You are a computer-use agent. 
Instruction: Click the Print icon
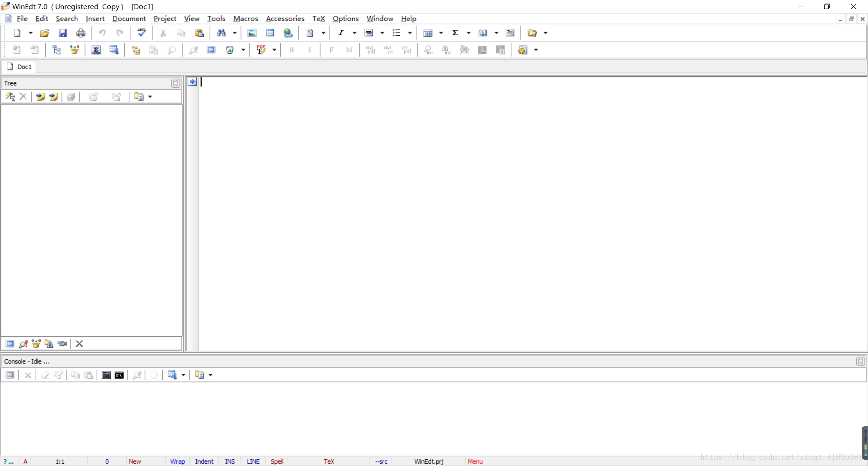[x=81, y=33]
